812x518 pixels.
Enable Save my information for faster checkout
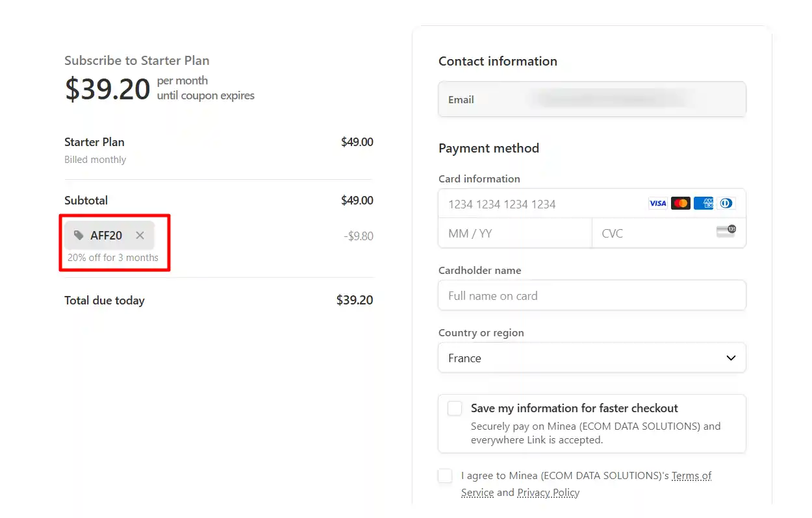[454, 408]
